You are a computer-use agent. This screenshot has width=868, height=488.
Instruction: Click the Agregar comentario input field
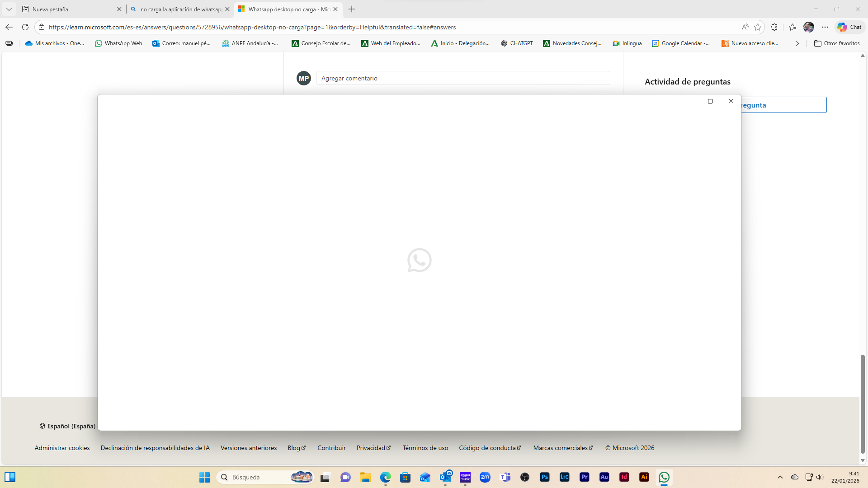tap(463, 78)
